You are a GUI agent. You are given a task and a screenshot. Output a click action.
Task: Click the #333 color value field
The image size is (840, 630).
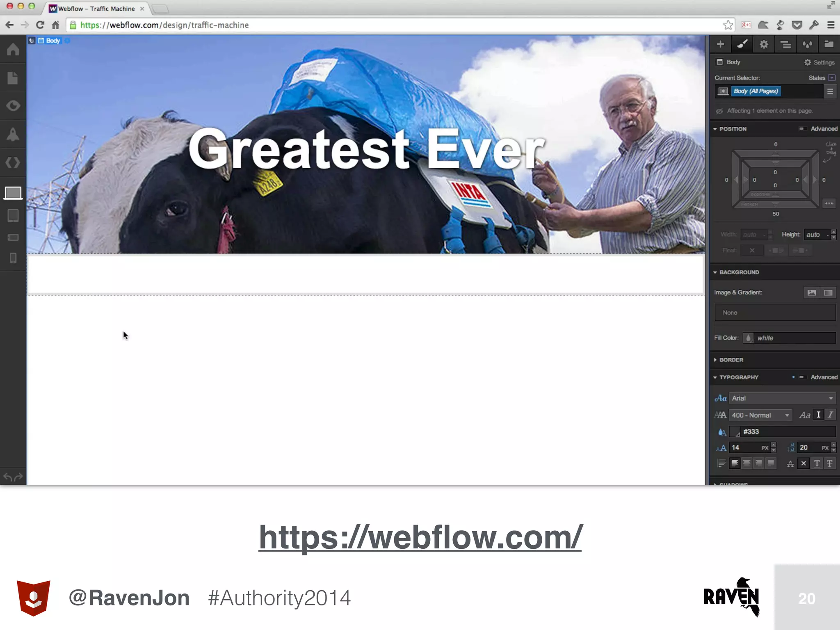[x=788, y=431]
